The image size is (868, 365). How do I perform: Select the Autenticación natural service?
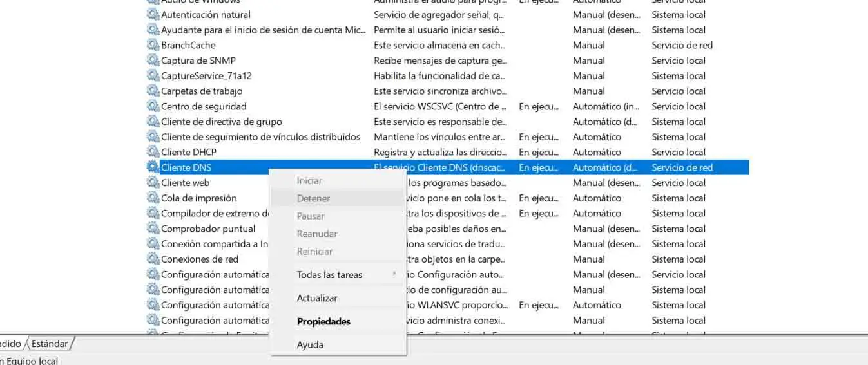[206, 14]
